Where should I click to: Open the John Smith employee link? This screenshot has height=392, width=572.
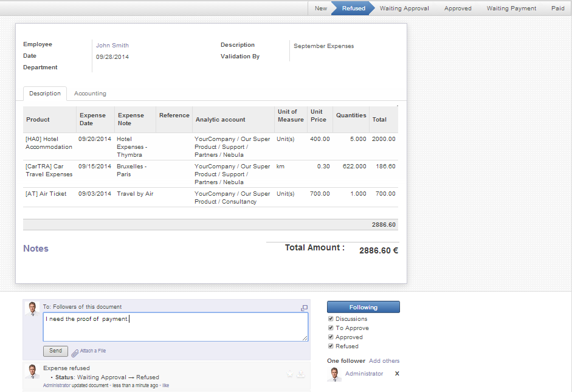tap(112, 45)
